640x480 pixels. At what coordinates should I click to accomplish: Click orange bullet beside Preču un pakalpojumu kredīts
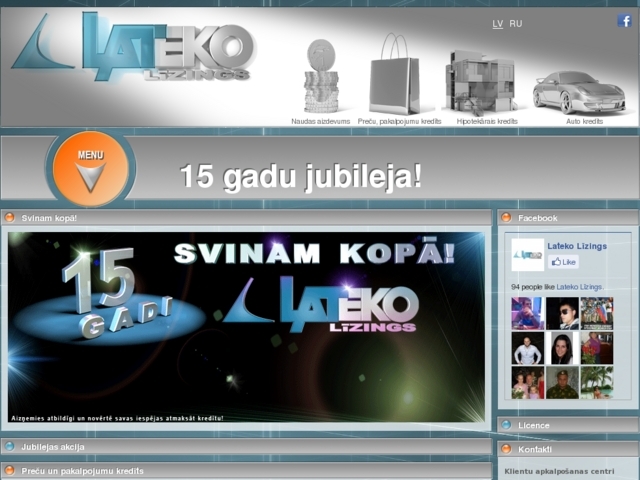coord(9,470)
